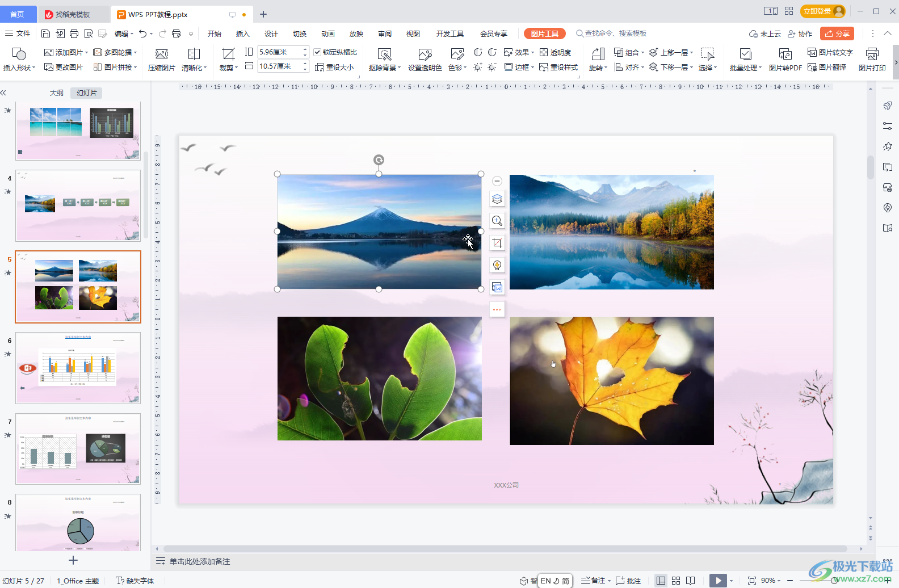Click the picture width field 10.57厘米
This screenshot has width=899, height=588.
279,66
